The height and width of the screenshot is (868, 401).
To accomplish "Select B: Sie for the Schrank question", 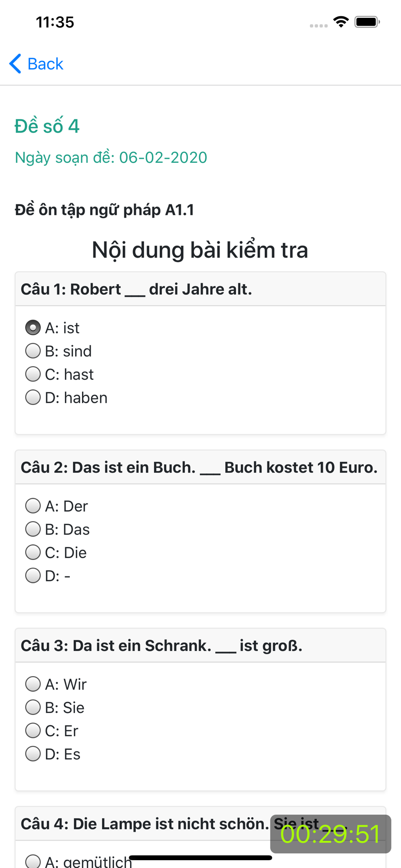I will [33, 707].
